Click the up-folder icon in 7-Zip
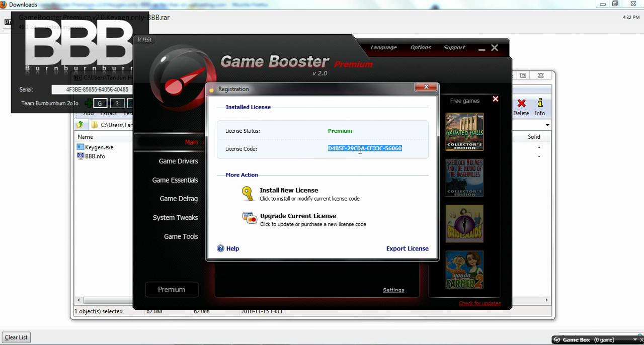This screenshot has height=345, width=644. point(79,125)
